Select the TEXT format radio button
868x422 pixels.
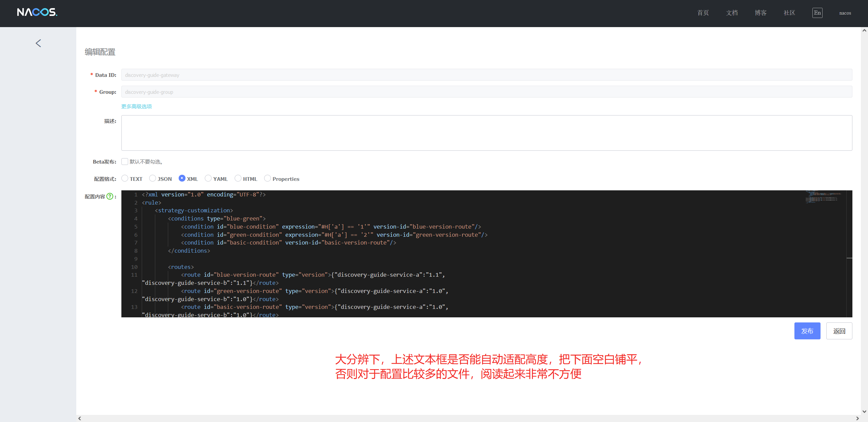pos(125,178)
